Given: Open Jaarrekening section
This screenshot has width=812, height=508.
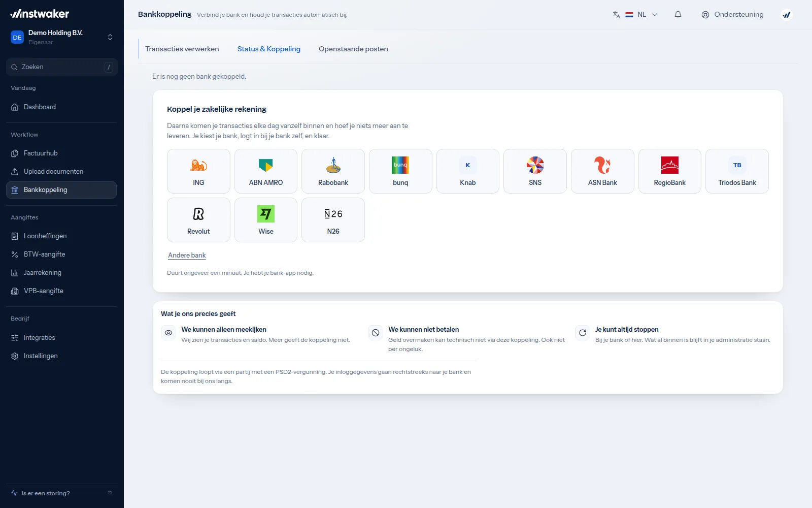Looking at the screenshot, I should pos(61,272).
